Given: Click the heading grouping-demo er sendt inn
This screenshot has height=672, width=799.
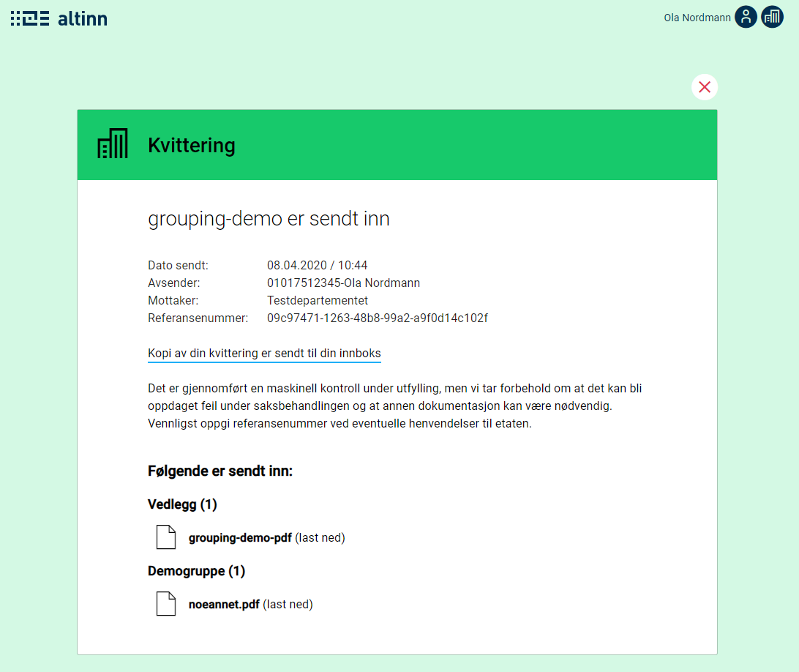Looking at the screenshot, I should click(269, 218).
